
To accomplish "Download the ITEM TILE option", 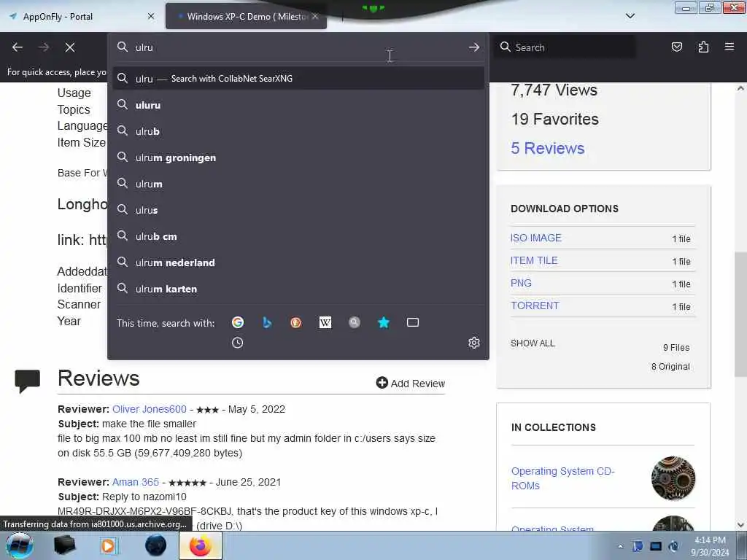I will point(534,260).
